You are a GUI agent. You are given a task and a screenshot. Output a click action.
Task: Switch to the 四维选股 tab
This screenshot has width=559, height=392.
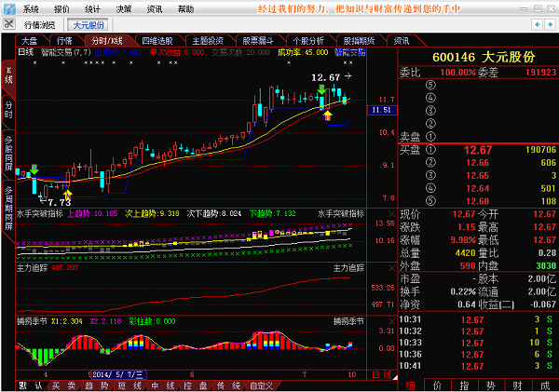(x=157, y=41)
